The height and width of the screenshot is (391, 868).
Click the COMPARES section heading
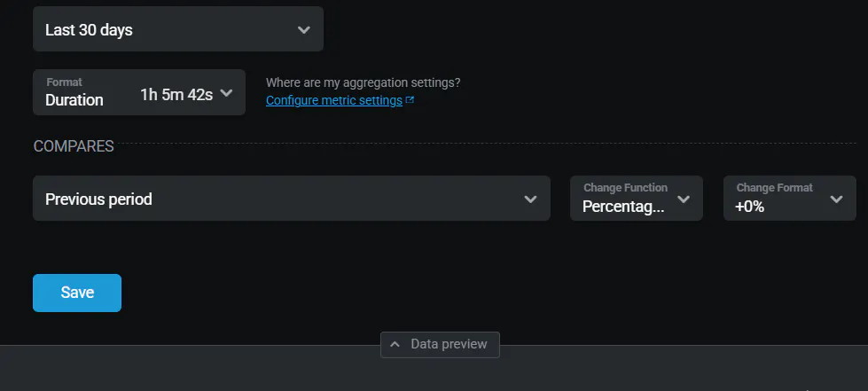point(74,146)
